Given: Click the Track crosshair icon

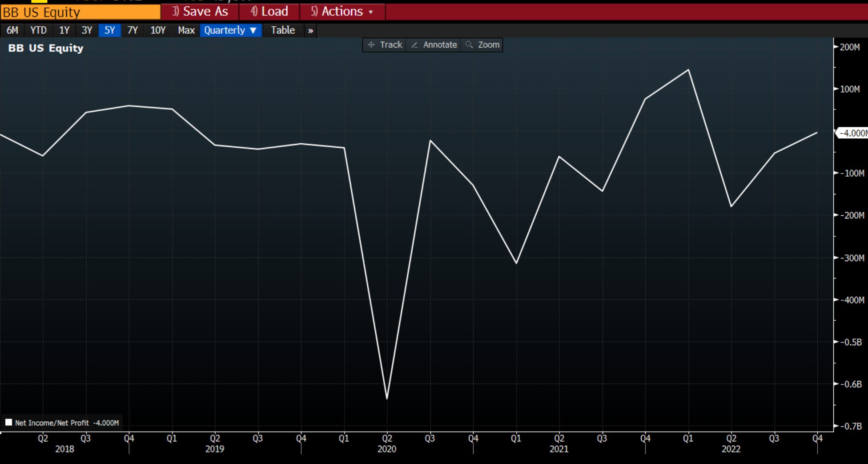Looking at the screenshot, I should click(x=371, y=45).
